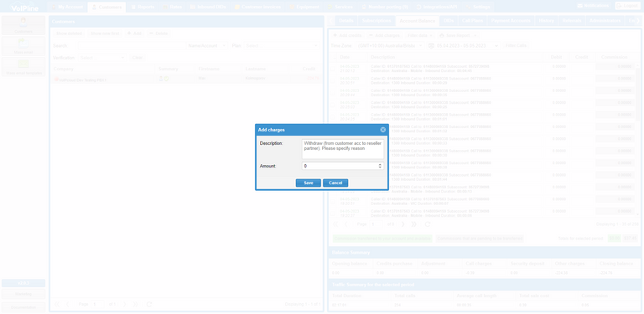This screenshot has width=644, height=314.
Task: Click the Filter Calls button
Action: pos(516,45)
